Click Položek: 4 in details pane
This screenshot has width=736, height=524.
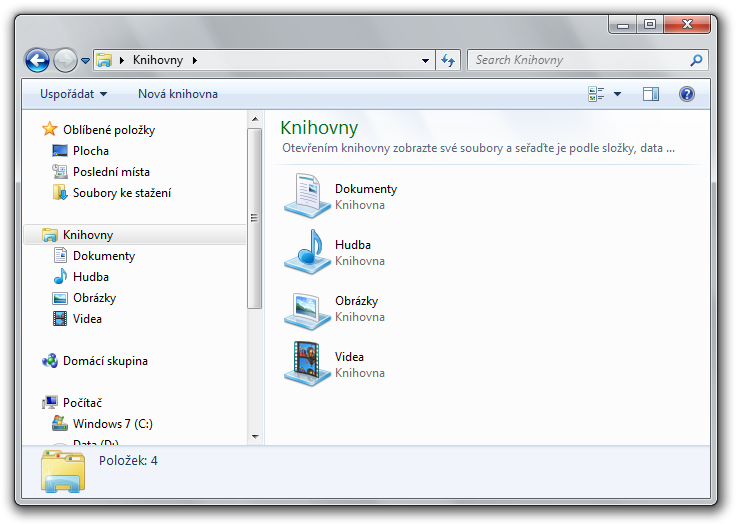click(128, 461)
